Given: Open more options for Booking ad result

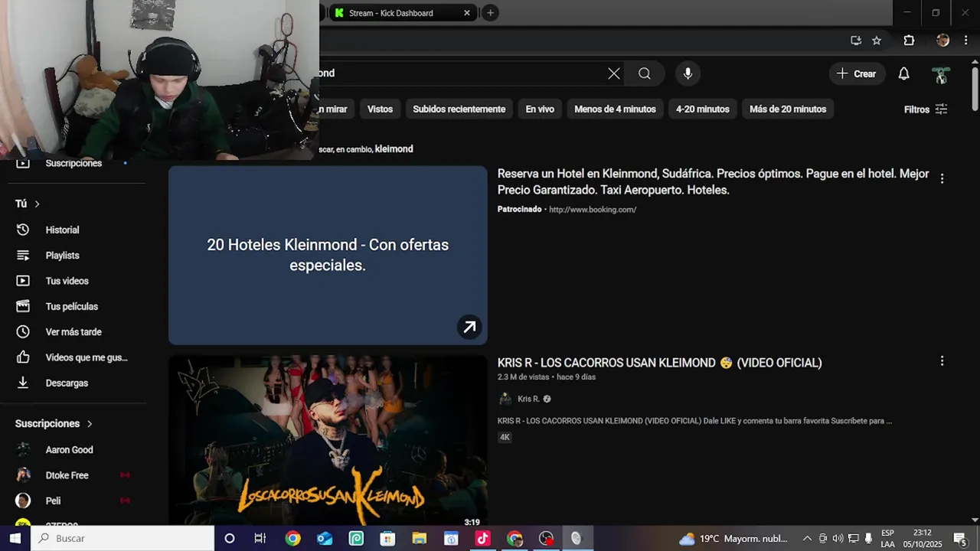Looking at the screenshot, I should [x=942, y=178].
